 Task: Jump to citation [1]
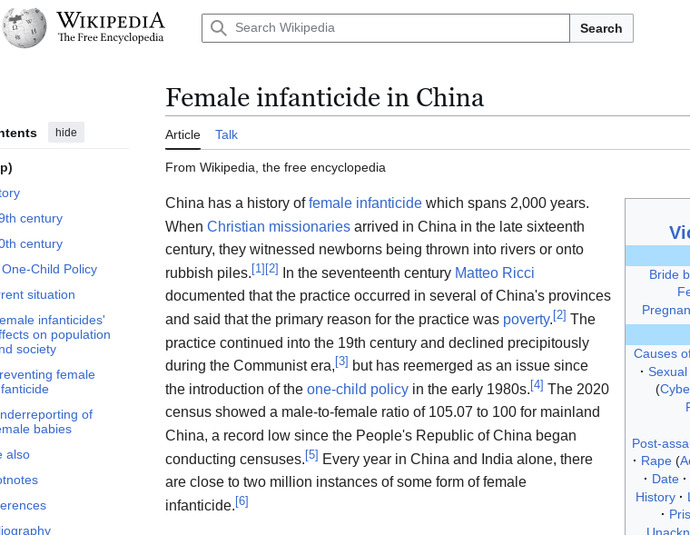[257, 268]
